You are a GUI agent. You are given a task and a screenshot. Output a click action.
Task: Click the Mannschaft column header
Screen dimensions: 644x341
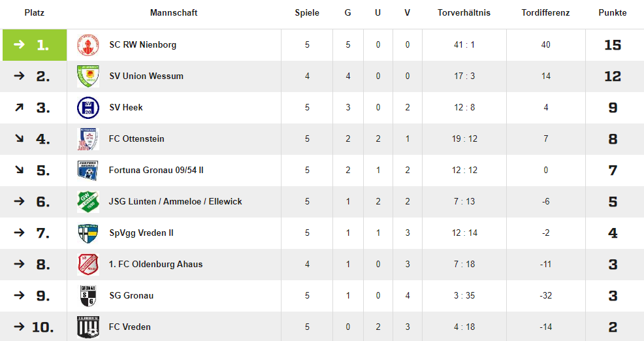pyautogui.click(x=174, y=12)
